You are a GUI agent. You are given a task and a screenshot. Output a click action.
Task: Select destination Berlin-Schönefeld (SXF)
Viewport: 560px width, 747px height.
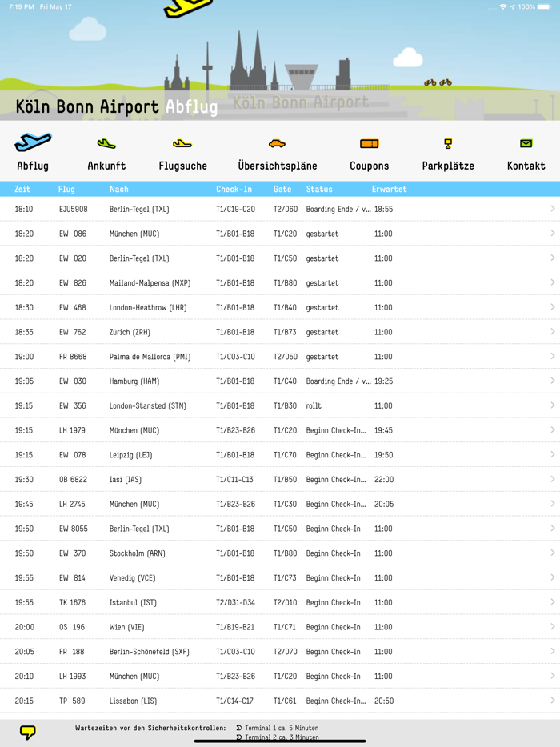click(x=149, y=652)
